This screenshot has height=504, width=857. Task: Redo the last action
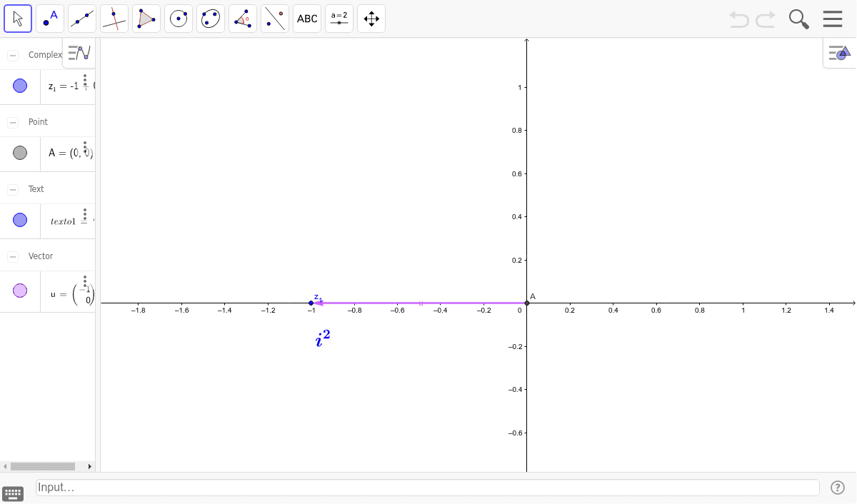(x=766, y=19)
